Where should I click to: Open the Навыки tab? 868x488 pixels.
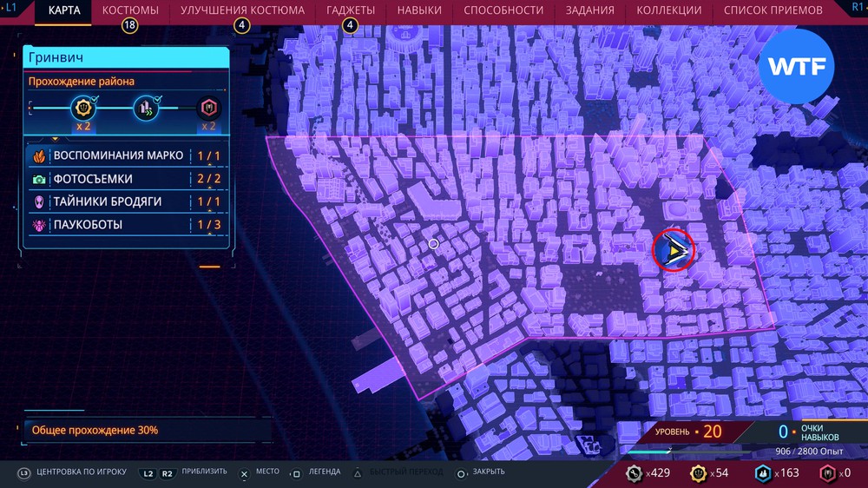(419, 10)
